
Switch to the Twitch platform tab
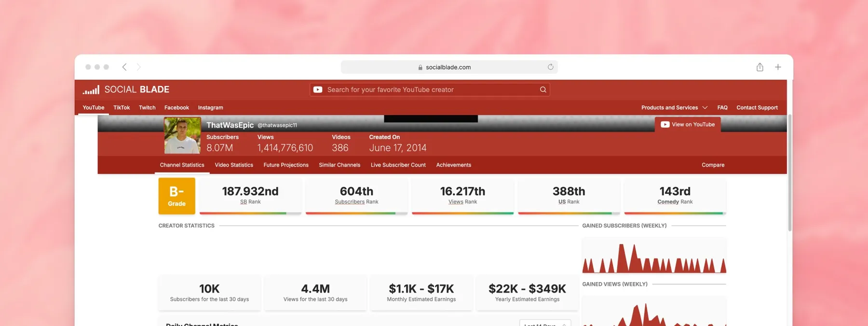tap(147, 108)
